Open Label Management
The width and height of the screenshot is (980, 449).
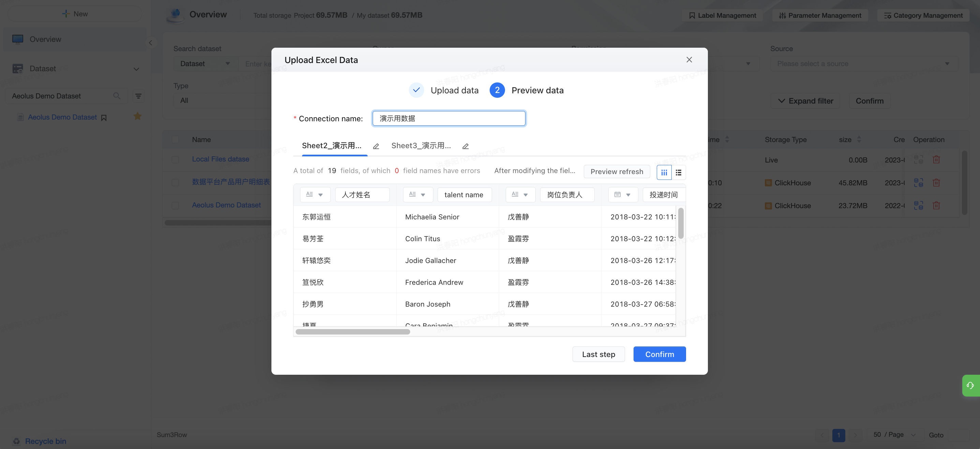(x=722, y=15)
